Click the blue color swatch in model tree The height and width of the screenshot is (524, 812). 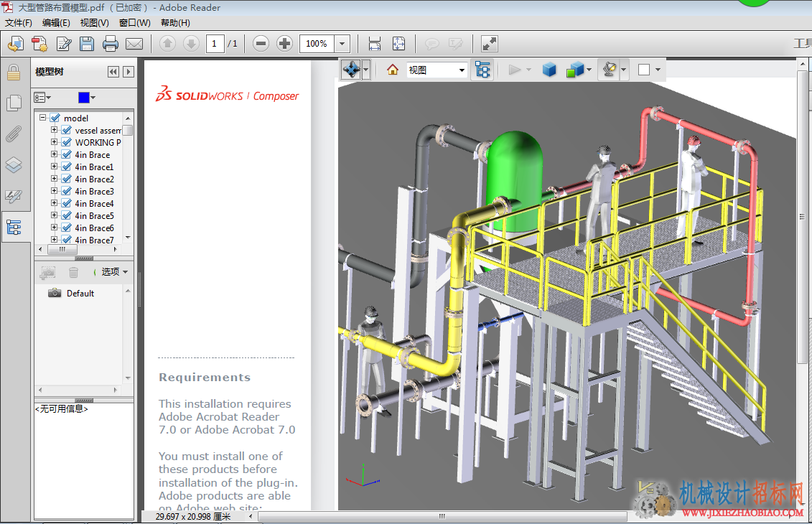coord(84,98)
